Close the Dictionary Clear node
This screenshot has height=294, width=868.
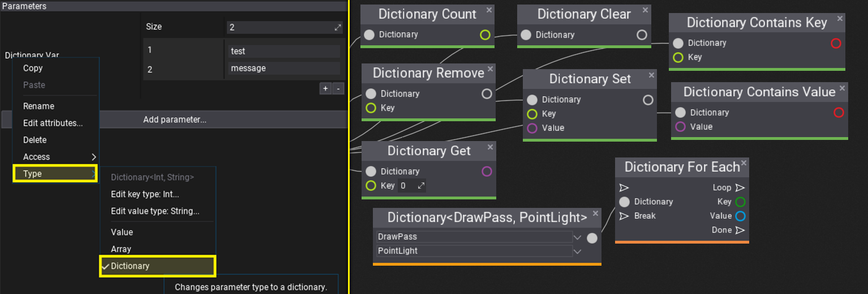(x=646, y=10)
